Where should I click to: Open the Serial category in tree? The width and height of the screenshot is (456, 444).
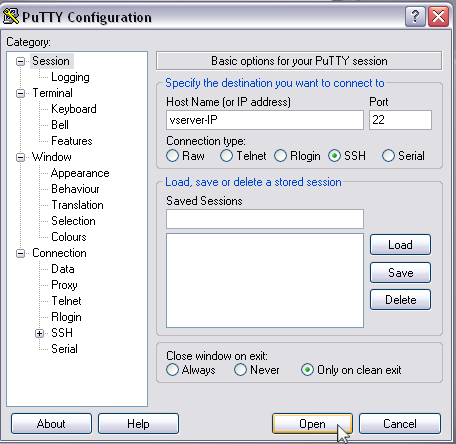(x=64, y=349)
